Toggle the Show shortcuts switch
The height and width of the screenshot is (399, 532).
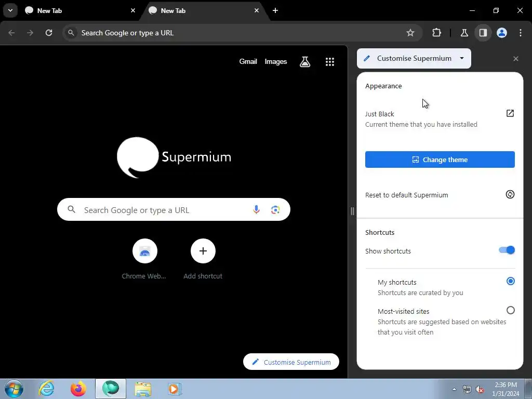[x=507, y=250]
